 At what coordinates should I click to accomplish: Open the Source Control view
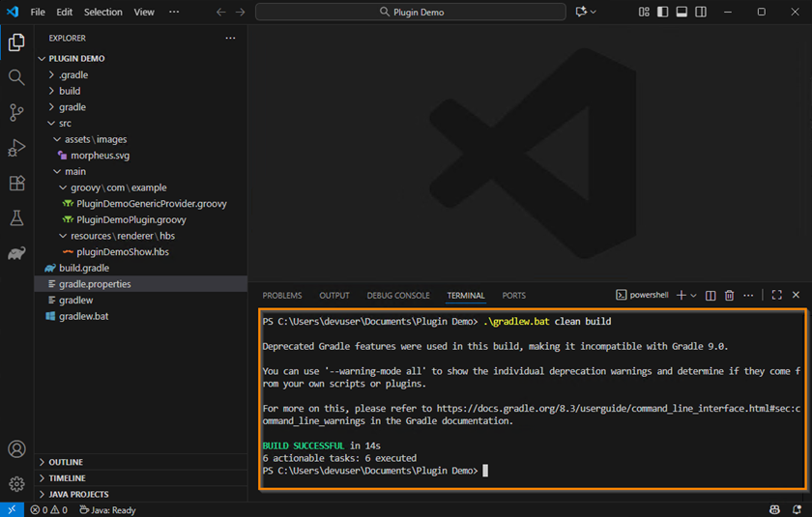16,112
